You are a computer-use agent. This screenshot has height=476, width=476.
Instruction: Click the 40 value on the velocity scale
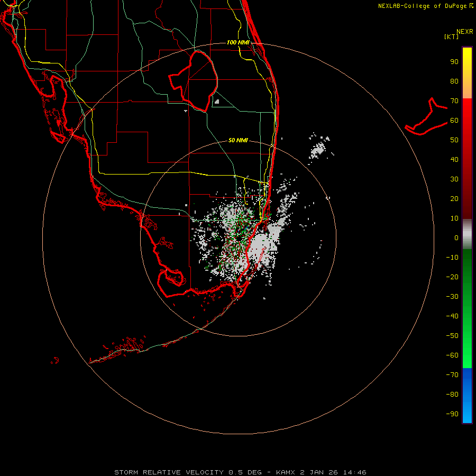454,159
